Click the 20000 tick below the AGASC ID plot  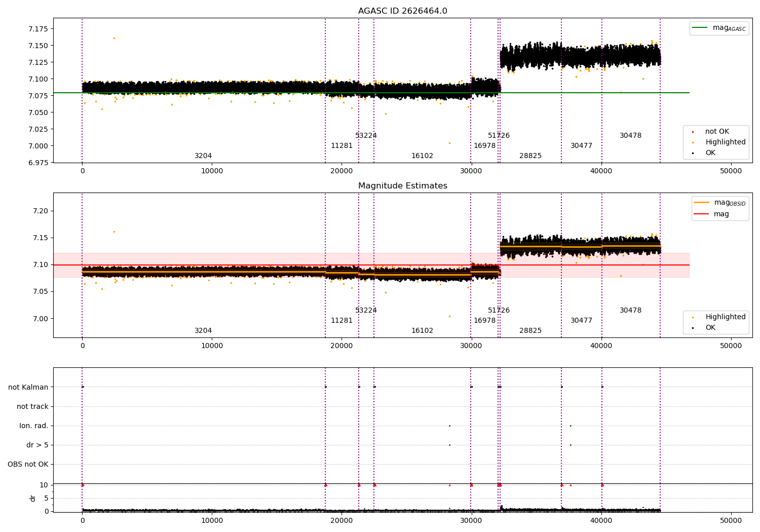point(341,171)
